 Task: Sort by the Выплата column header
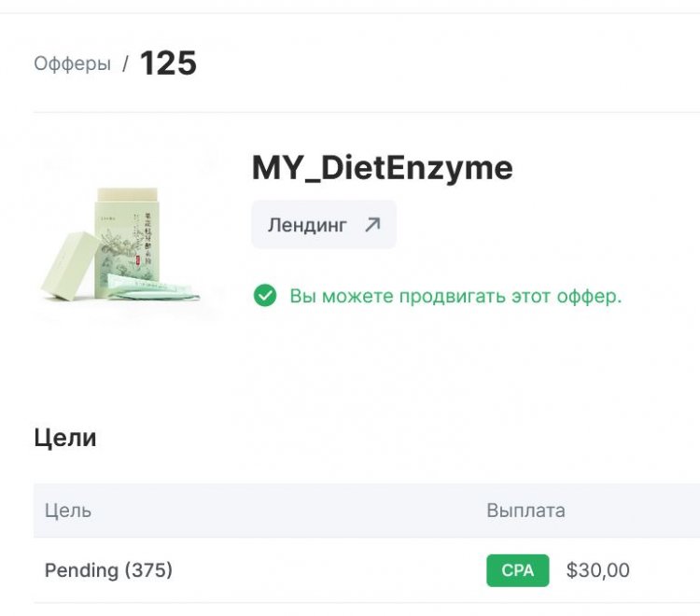(x=525, y=511)
